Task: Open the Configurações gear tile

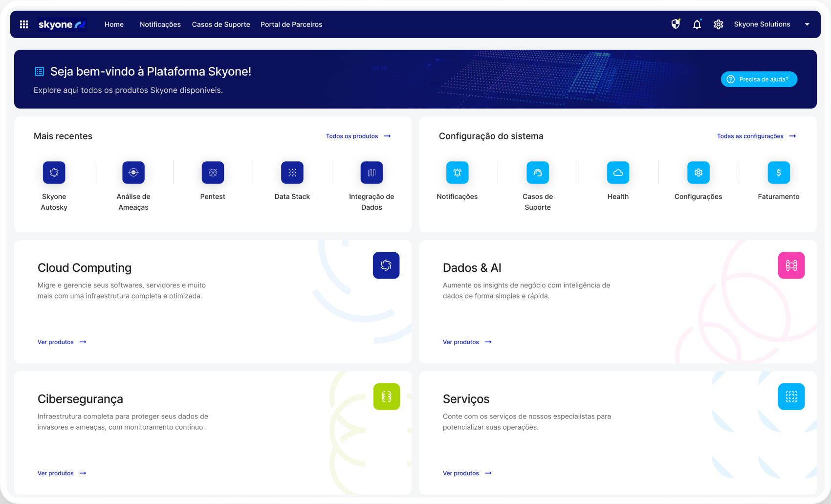Action: [x=699, y=173]
